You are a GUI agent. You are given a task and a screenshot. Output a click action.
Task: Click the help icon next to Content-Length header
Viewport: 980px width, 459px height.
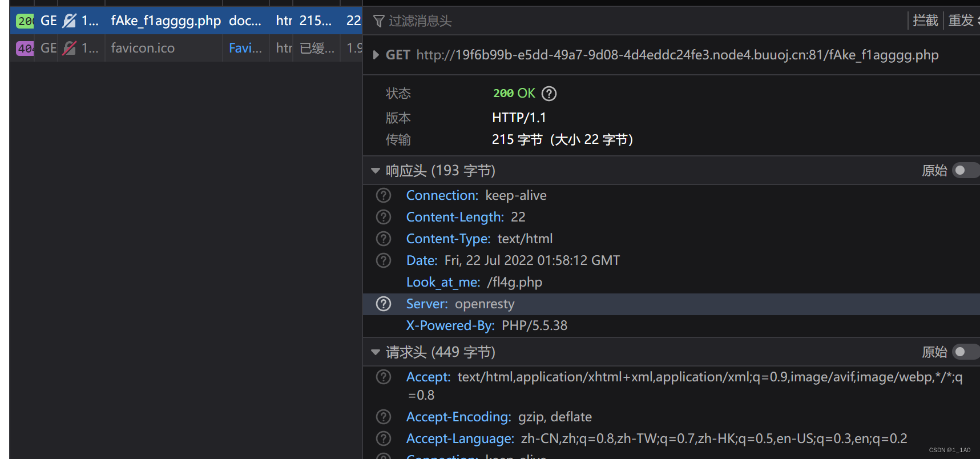pos(384,217)
